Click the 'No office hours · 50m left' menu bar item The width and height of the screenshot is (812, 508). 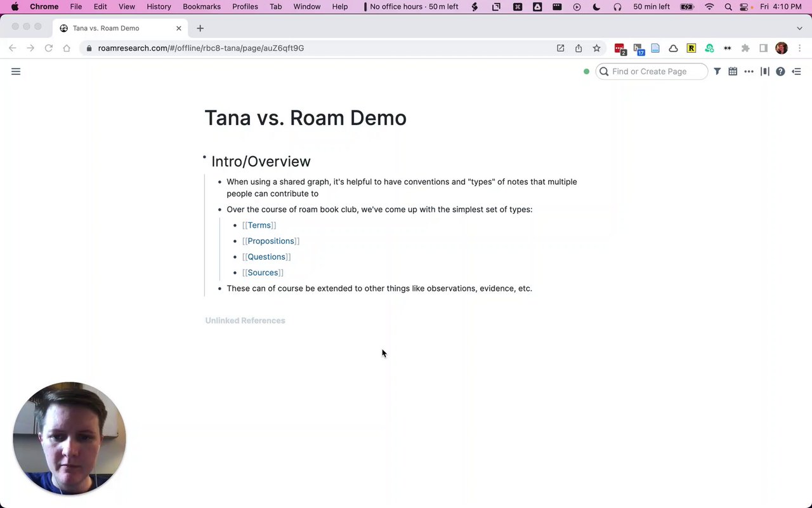[x=410, y=6]
